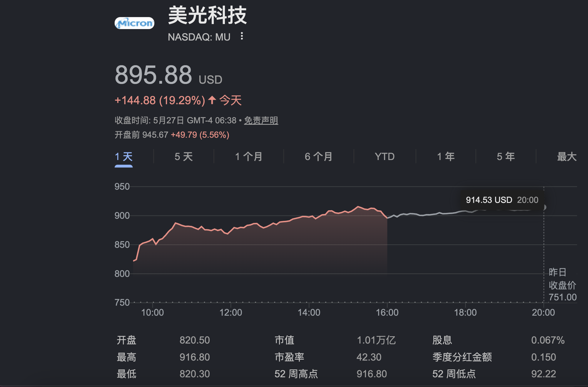Click the 914.53 USD chart tooltip

pyautogui.click(x=502, y=200)
